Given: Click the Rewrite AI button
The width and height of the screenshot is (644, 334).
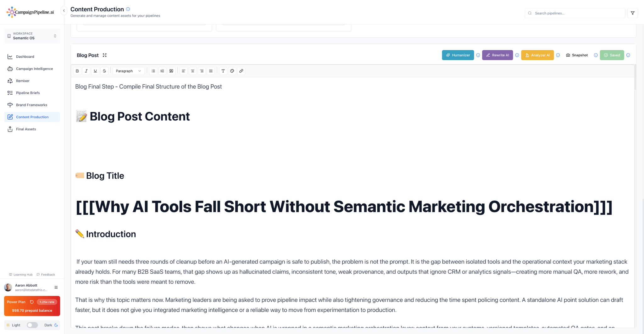Looking at the screenshot, I should 497,55.
